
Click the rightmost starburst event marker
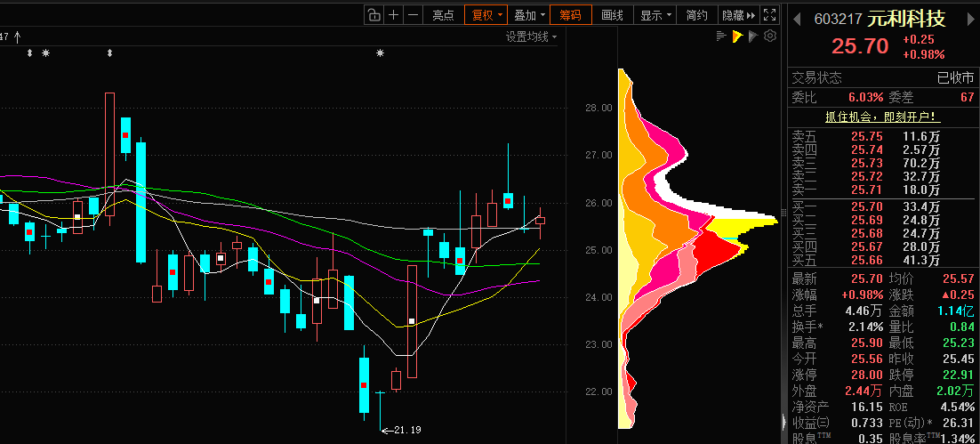[380, 53]
